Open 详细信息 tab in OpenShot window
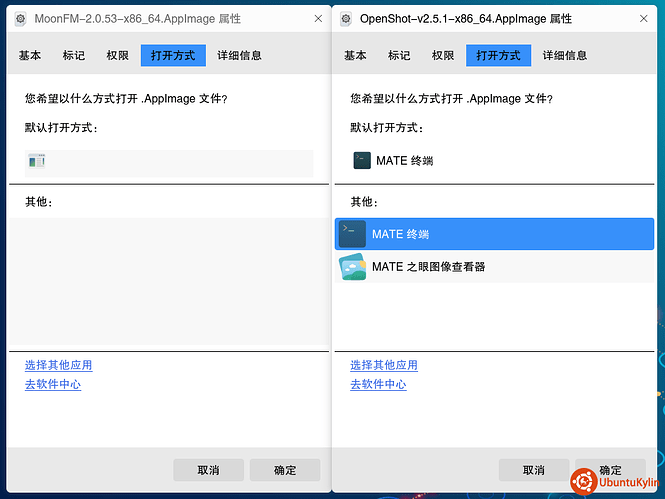This screenshot has height=499, width=665. coord(564,56)
